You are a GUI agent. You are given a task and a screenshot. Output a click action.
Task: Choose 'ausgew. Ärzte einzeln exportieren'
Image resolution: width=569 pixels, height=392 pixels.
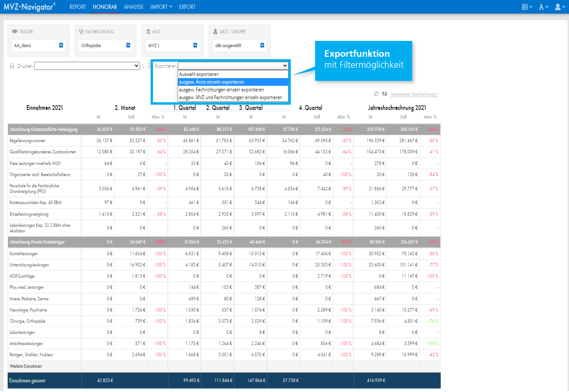[x=233, y=82]
